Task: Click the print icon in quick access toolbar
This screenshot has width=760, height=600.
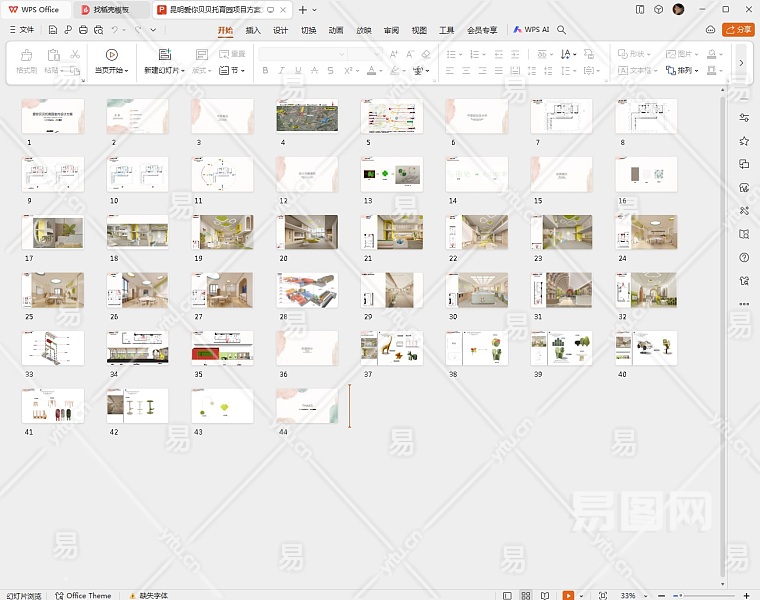Action: (83, 30)
